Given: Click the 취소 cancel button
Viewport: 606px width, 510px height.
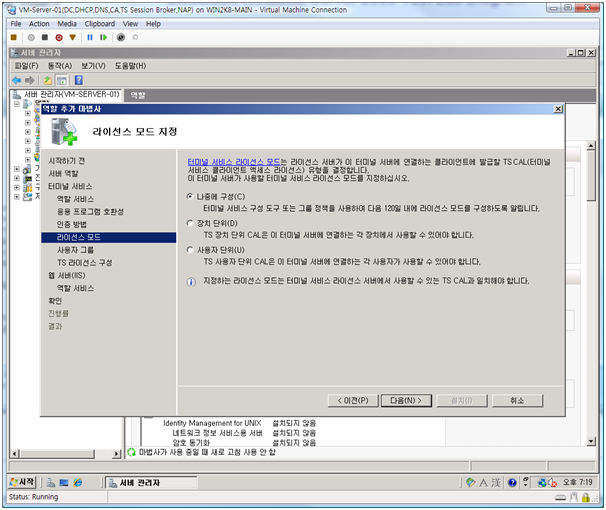Looking at the screenshot, I should pyautogui.click(x=517, y=401).
